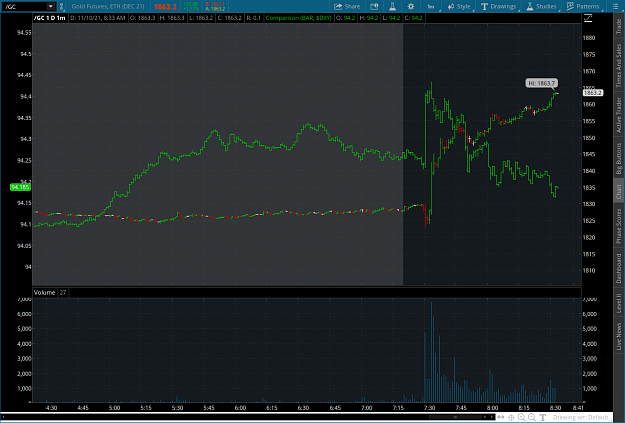Screen dimensions: 625x423
Task: Click the green net change value in header
Action: [x=191, y=6]
